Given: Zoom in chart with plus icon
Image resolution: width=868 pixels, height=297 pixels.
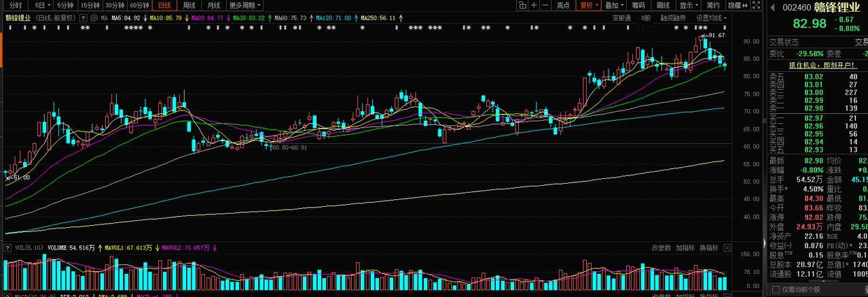Looking at the screenshot, I should pyautogui.click(x=535, y=5).
